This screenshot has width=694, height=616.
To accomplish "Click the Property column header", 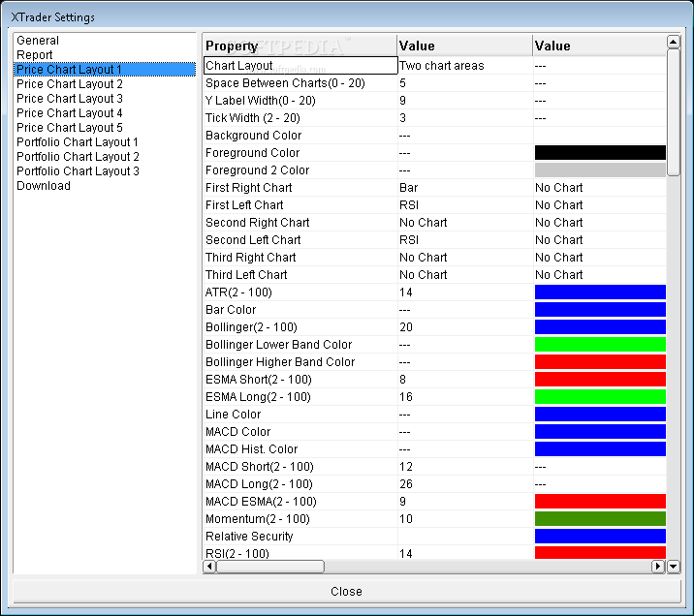I will tap(300, 46).
